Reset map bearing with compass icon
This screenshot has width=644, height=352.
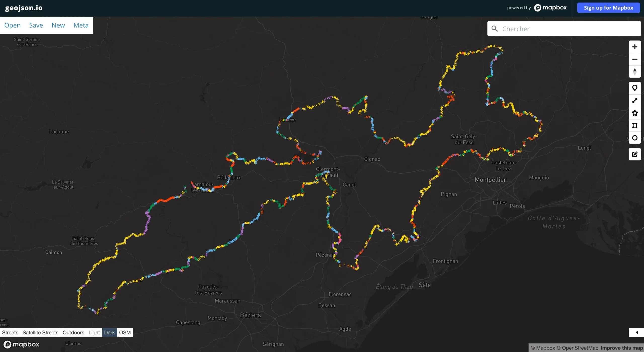tap(635, 72)
